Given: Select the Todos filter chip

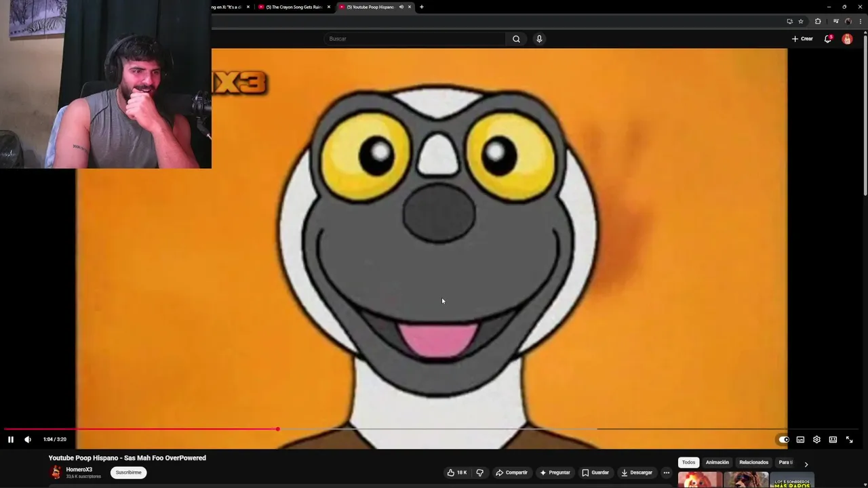Looking at the screenshot, I should pos(688,462).
